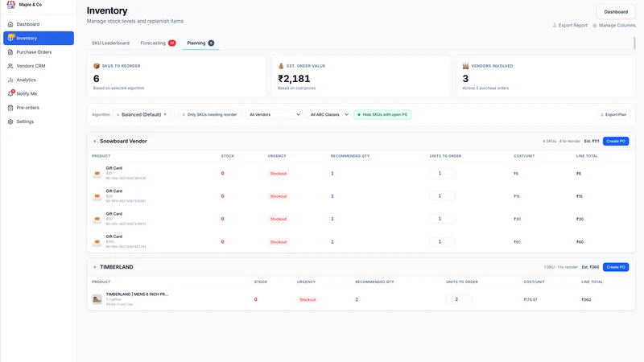This screenshot has width=644, height=362.
Task: Click the $100 Gift Card product thumbnail
Action: pyautogui.click(x=97, y=242)
